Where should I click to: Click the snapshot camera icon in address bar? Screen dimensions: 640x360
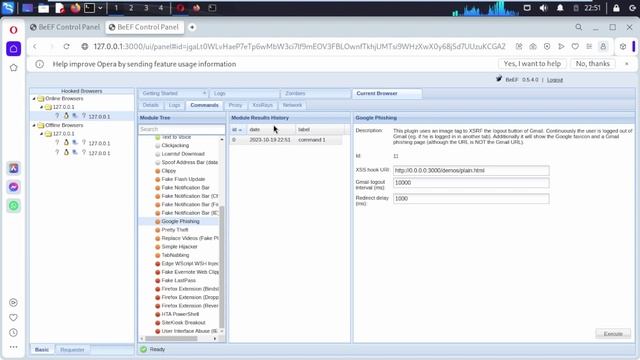click(x=533, y=47)
